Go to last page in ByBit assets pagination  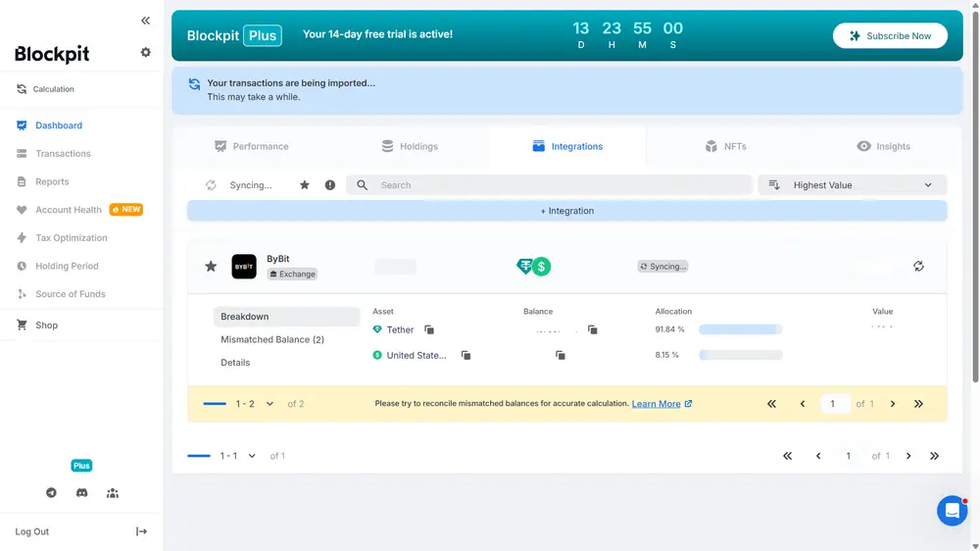tap(919, 404)
